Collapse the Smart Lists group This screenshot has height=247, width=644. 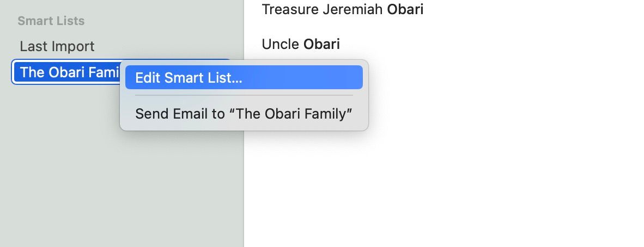[51, 21]
